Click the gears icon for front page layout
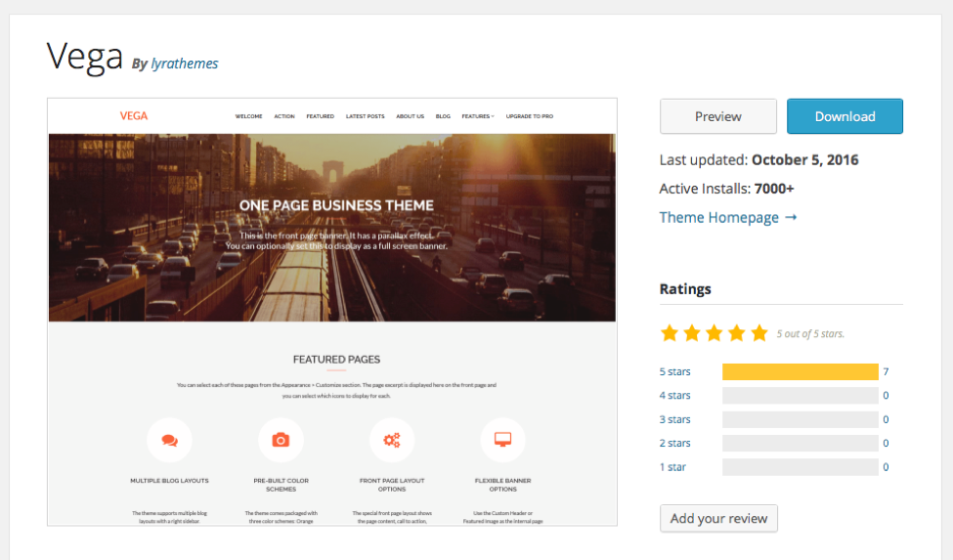Screen dimensions: 953x560 [391, 440]
